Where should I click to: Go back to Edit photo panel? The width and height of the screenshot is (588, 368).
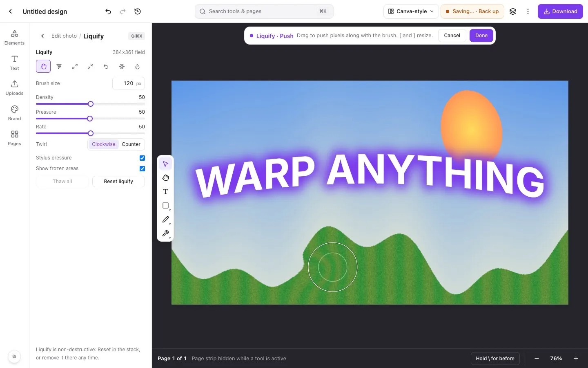coord(42,36)
